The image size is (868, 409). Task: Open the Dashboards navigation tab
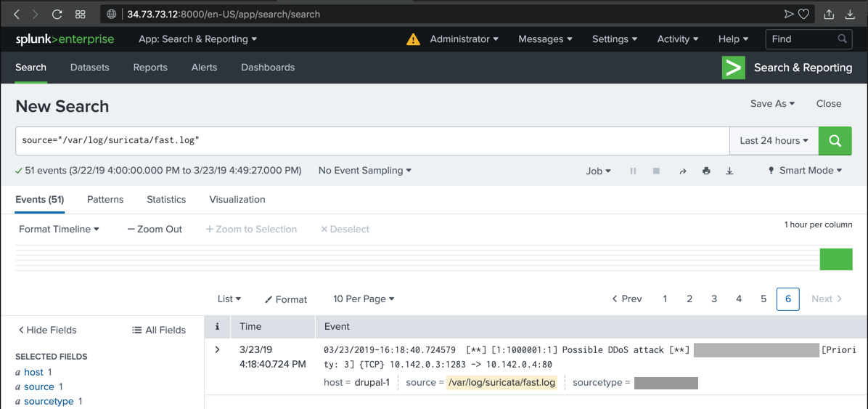268,68
